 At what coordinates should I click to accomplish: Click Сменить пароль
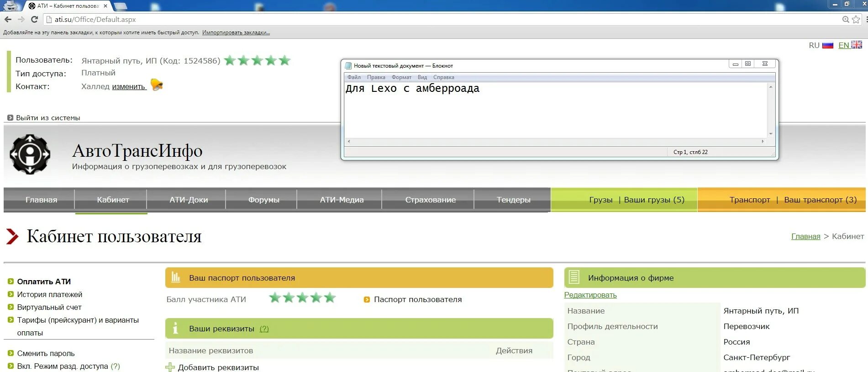tap(46, 353)
